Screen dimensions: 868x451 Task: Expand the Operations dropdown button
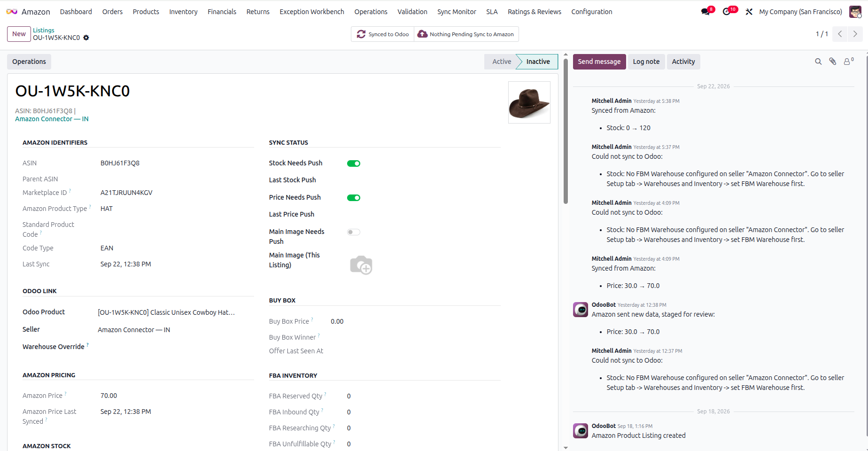tap(29, 62)
